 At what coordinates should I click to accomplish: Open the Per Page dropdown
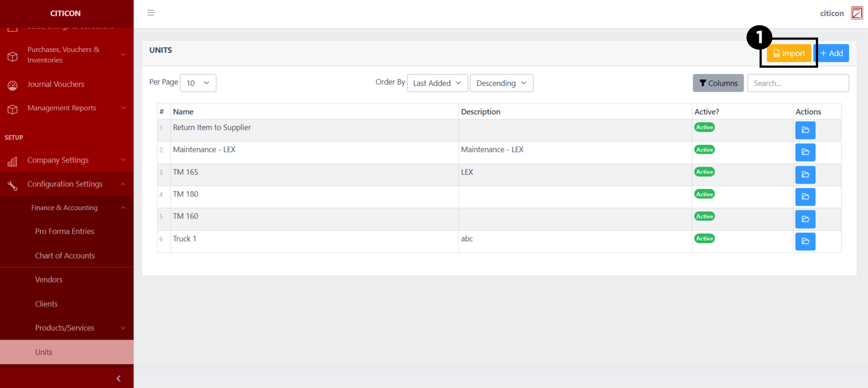198,83
